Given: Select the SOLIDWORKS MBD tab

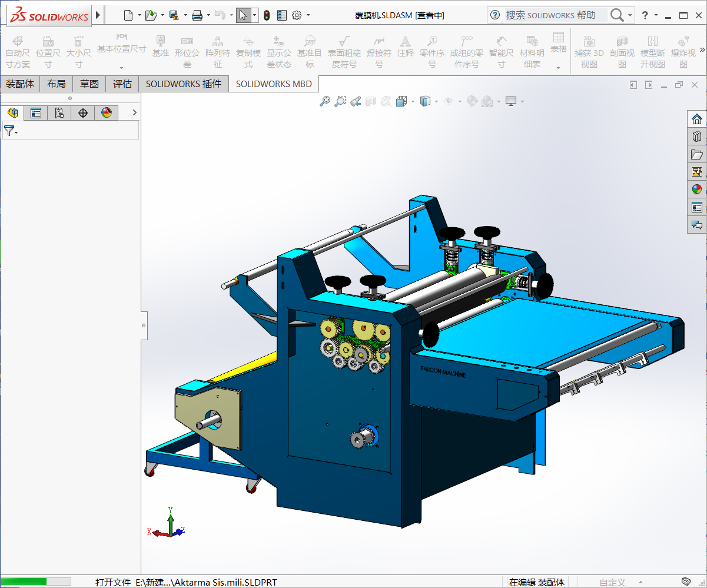Looking at the screenshot, I should [x=274, y=84].
